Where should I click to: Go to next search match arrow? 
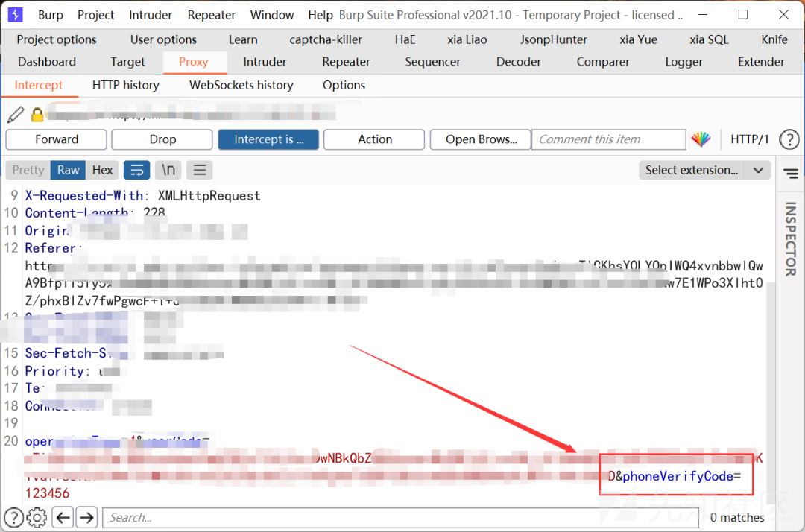pyautogui.click(x=86, y=518)
